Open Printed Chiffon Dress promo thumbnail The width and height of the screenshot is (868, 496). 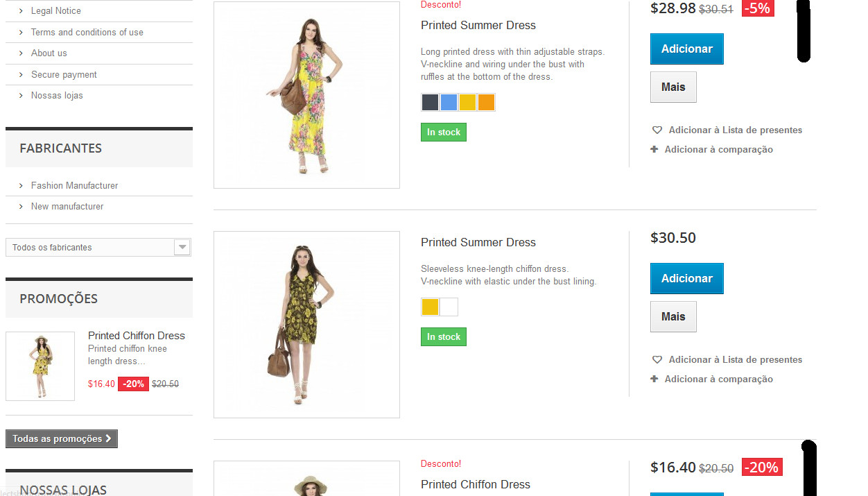tap(40, 366)
